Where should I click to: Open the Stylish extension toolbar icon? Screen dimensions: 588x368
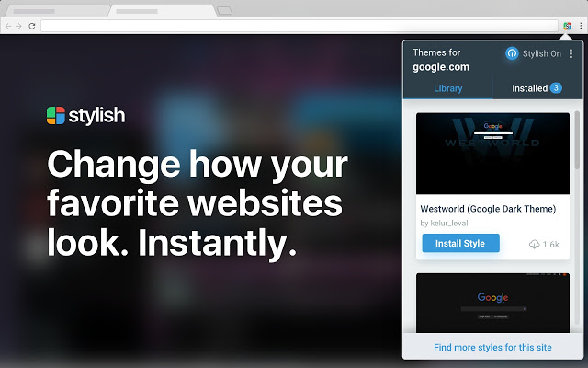tap(567, 26)
